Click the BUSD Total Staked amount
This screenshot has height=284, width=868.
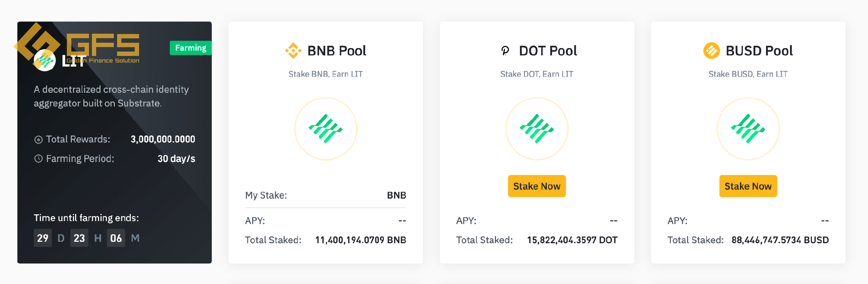(780, 240)
